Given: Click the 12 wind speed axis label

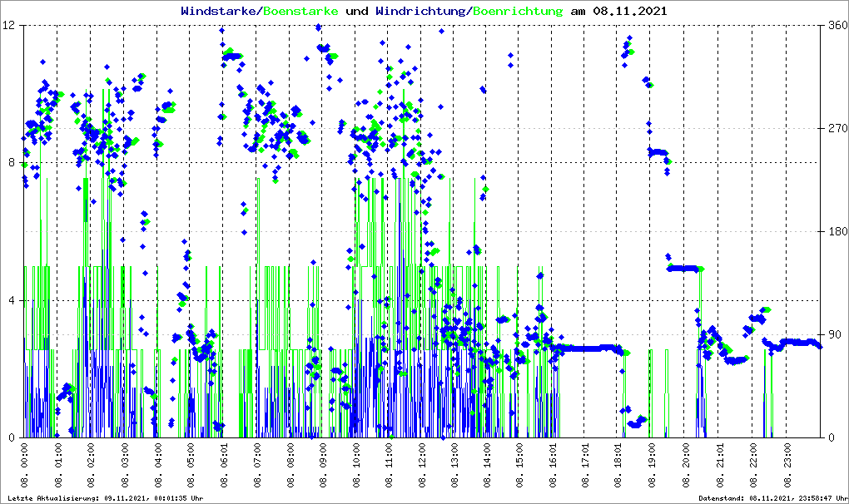Looking at the screenshot, I should coord(12,25).
